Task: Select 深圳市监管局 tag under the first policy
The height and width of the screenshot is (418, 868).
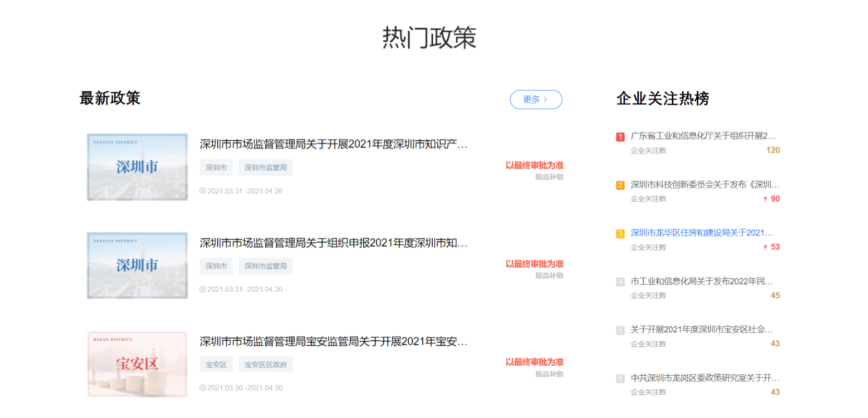Action: coord(266,168)
